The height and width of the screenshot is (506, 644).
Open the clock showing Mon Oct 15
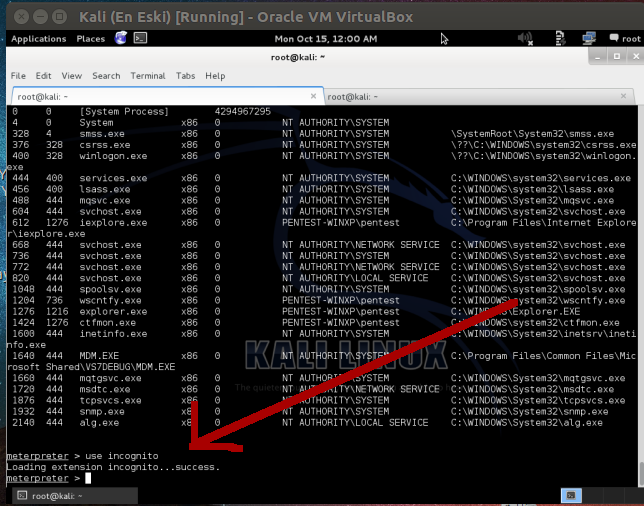pos(326,39)
